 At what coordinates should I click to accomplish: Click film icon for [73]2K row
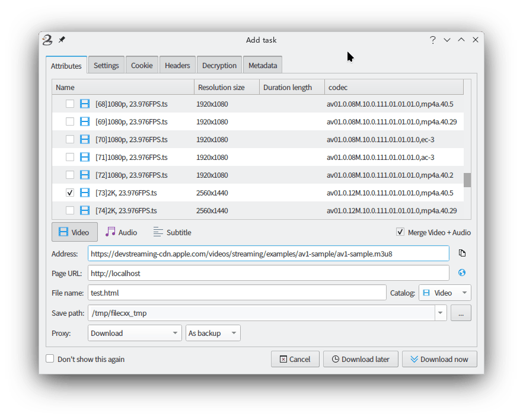point(85,193)
